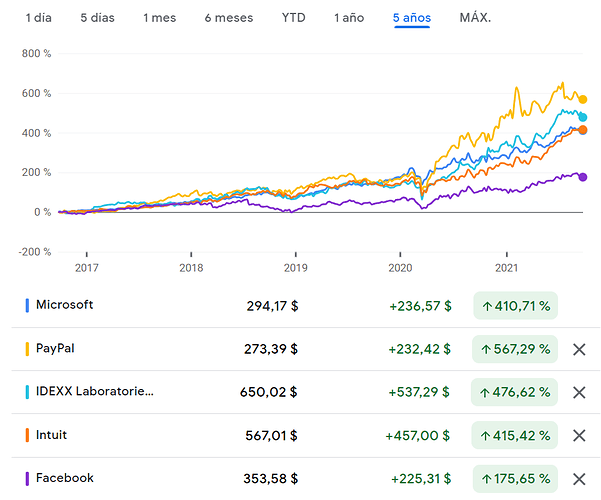The image size is (601, 500).
Task: Click Intuit's orange color marker
Action: pos(27,435)
